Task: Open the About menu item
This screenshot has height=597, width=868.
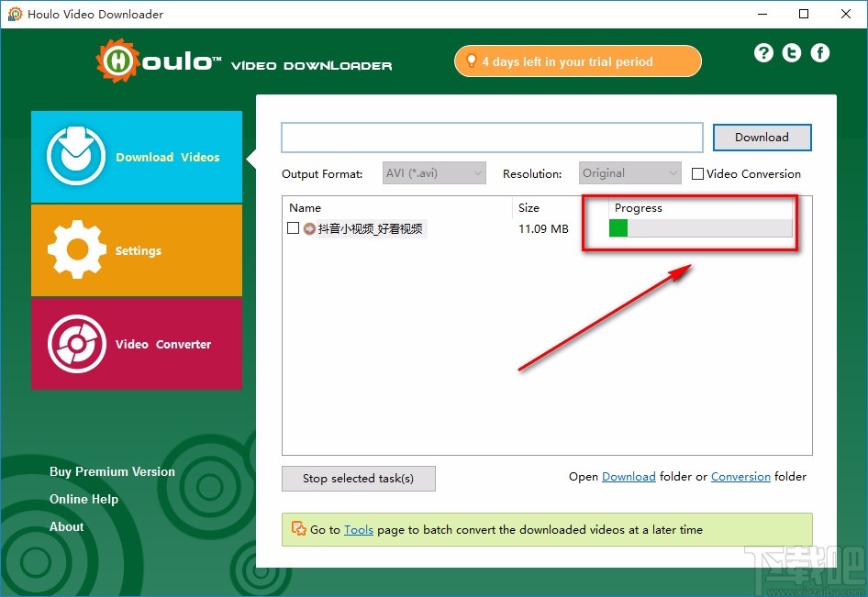Action: 65,526
